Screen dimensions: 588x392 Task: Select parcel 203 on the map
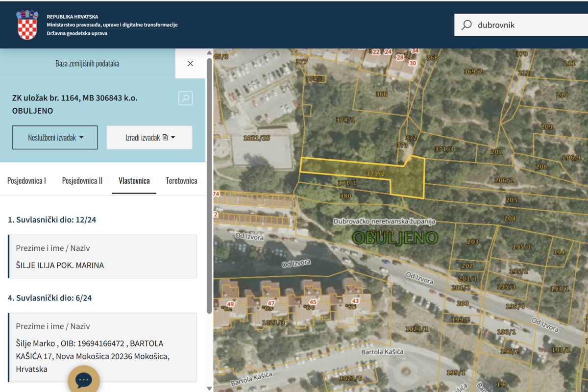pyautogui.click(x=472, y=242)
